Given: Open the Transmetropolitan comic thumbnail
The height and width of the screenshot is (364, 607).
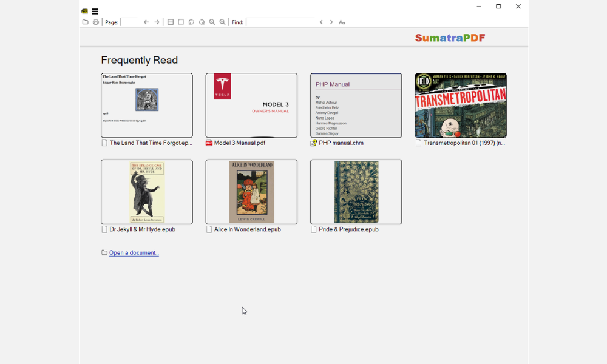Looking at the screenshot, I should point(461,105).
